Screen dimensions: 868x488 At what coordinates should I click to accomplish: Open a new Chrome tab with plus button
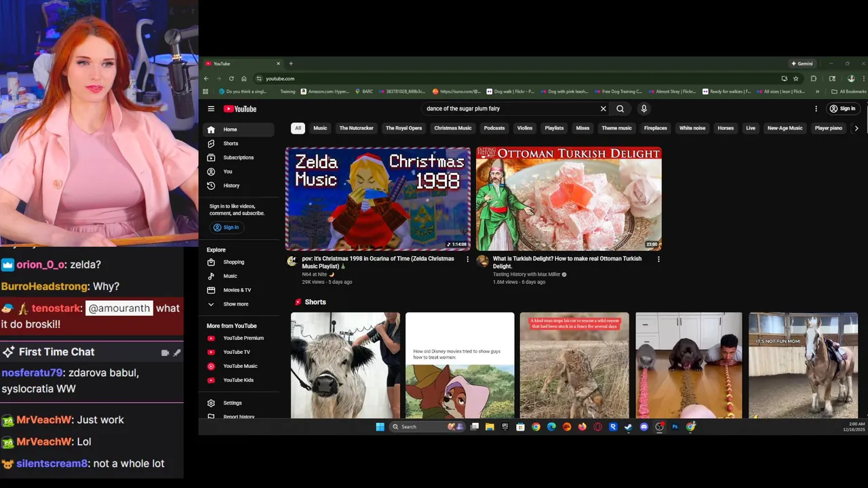click(x=291, y=64)
